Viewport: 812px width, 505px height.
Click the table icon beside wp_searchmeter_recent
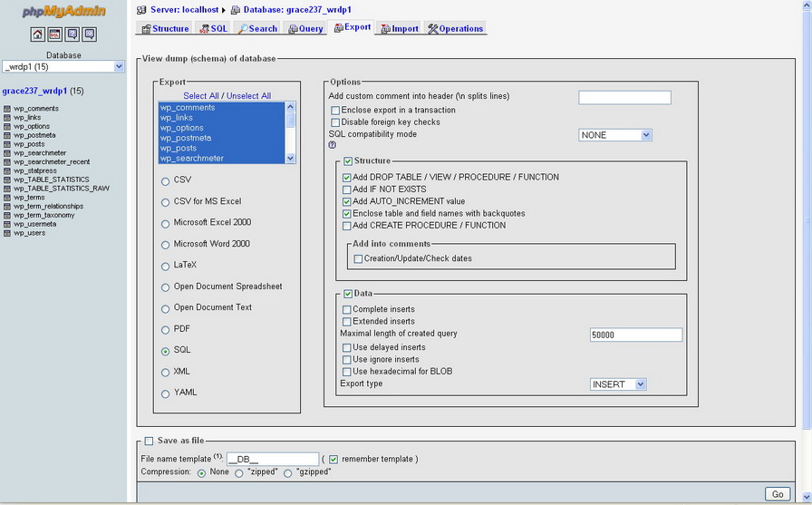point(7,162)
